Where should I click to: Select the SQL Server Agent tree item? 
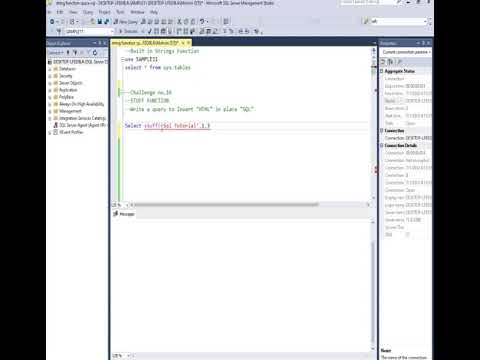tap(82, 125)
